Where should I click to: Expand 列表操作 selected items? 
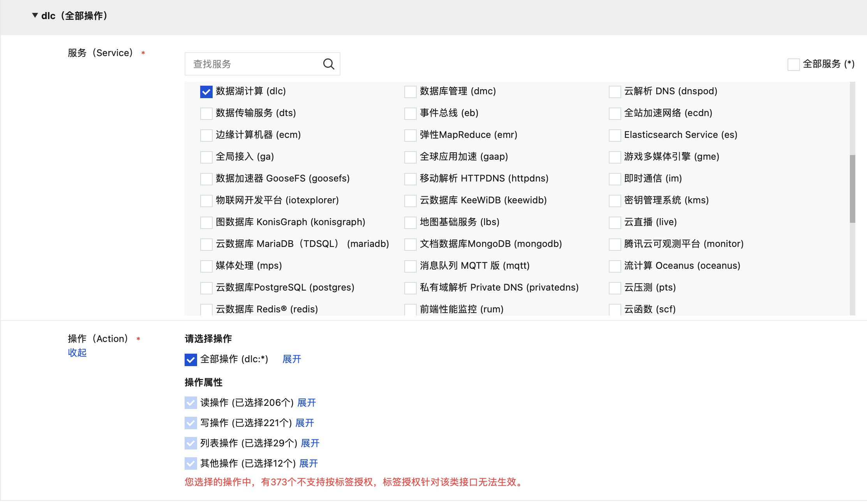(x=310, y=443)
